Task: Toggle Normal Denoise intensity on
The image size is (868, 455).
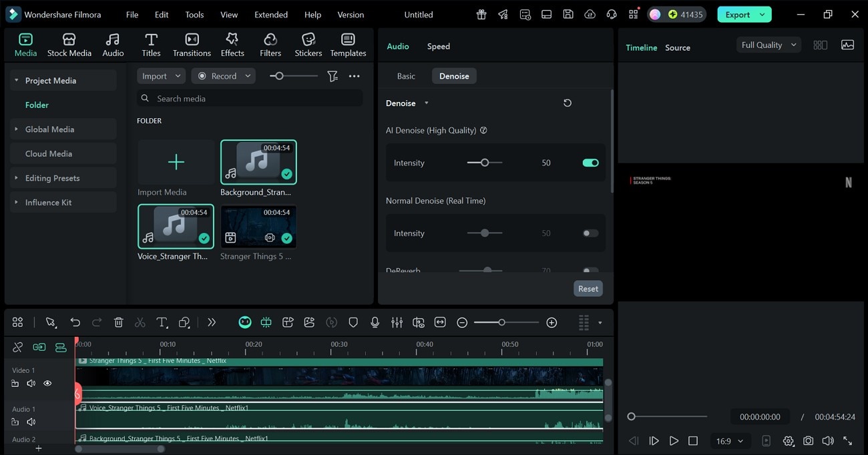Action: [590, 233]
